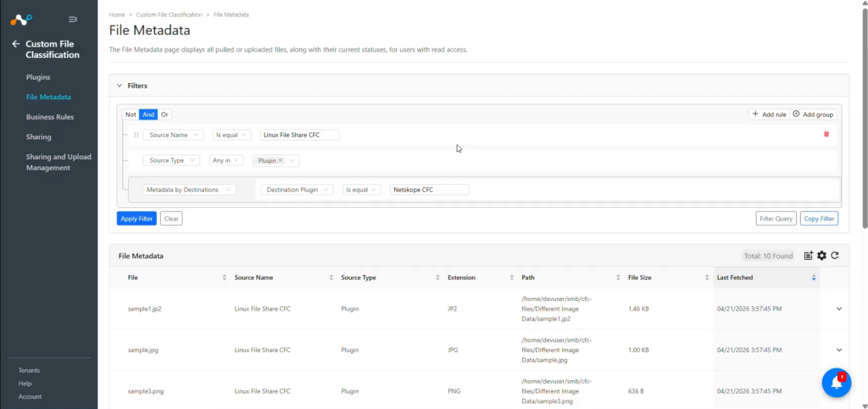Click the Netskope CFC input field
Screen dimensions: 868x409
(x=429, y=189)
